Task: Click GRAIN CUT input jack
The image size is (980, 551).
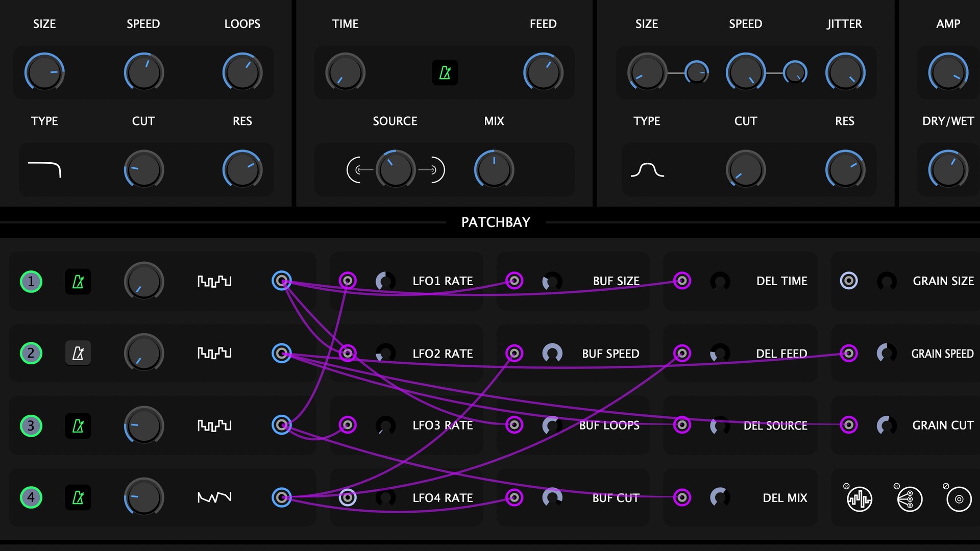Action: (849, 425)
